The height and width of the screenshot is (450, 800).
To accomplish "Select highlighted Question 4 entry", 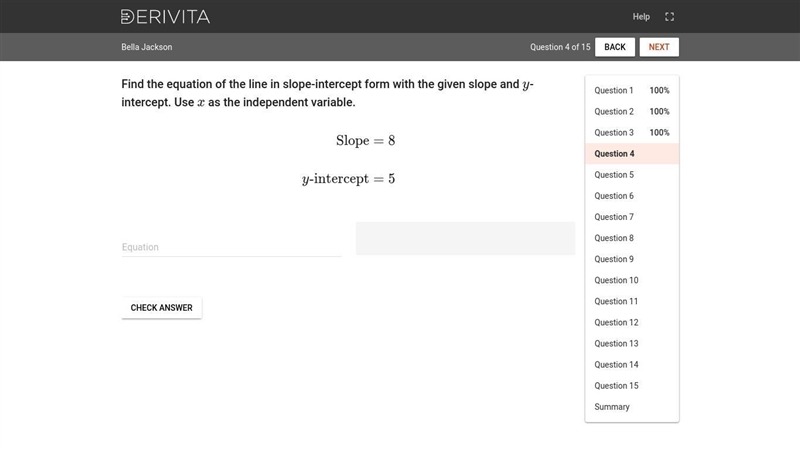I will click(x=632, y=154).
